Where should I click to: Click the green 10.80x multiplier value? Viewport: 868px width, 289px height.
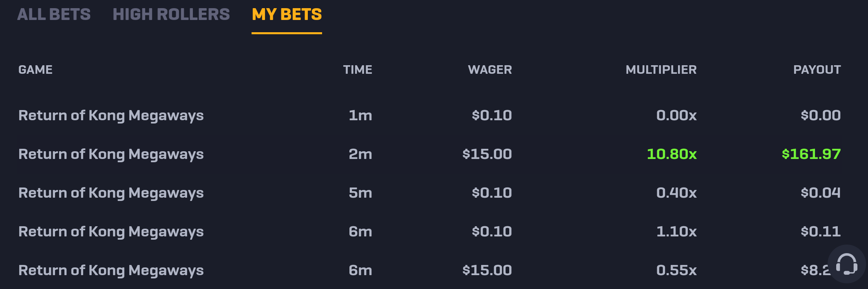671,154
